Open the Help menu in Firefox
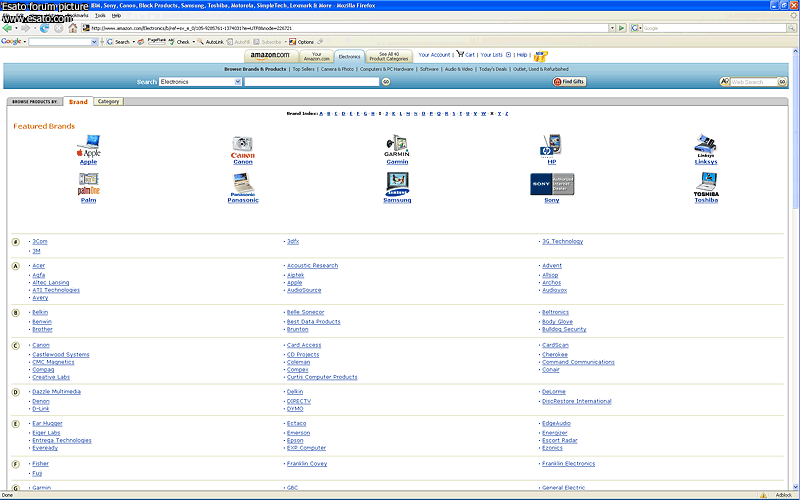The image size is (800, 500). [116, 15]
